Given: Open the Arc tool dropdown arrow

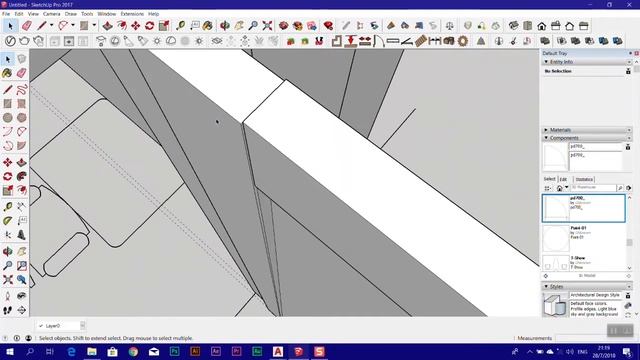Looking at the screenshot, I should pos(73,26).
